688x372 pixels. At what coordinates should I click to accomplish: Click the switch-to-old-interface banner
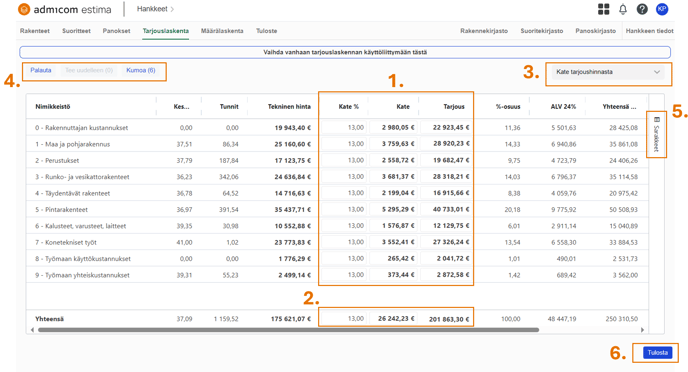(345, 52)
